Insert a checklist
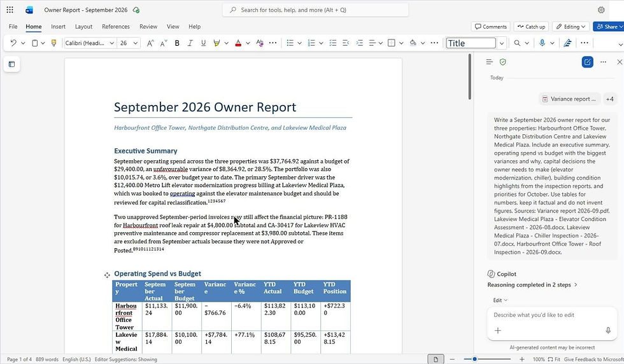 pos(333,43)
